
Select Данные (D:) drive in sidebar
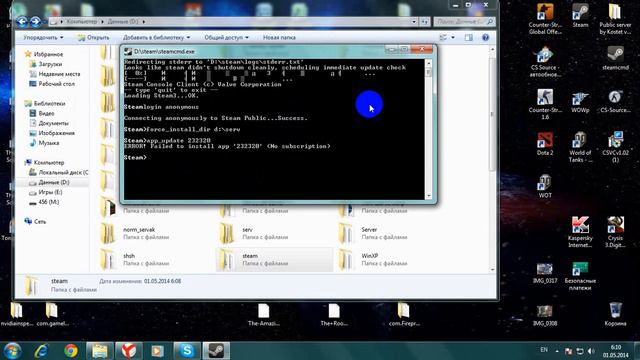click(x=49, y=182)
